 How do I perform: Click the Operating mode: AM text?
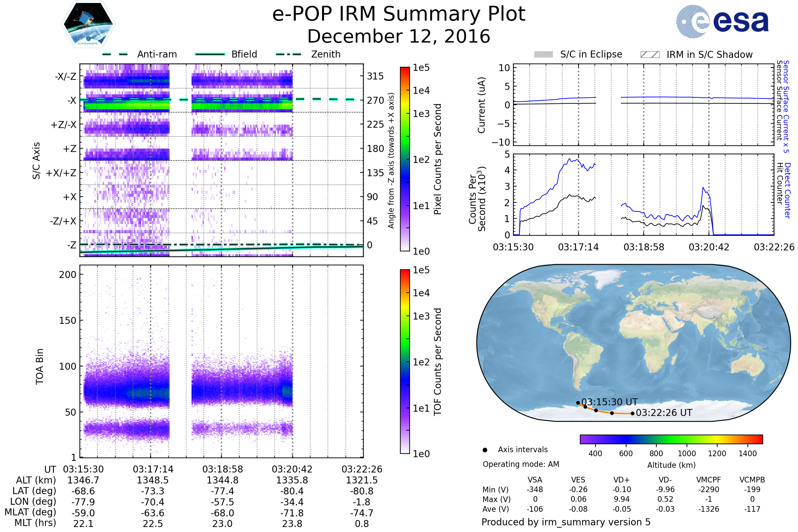(521, 464)
